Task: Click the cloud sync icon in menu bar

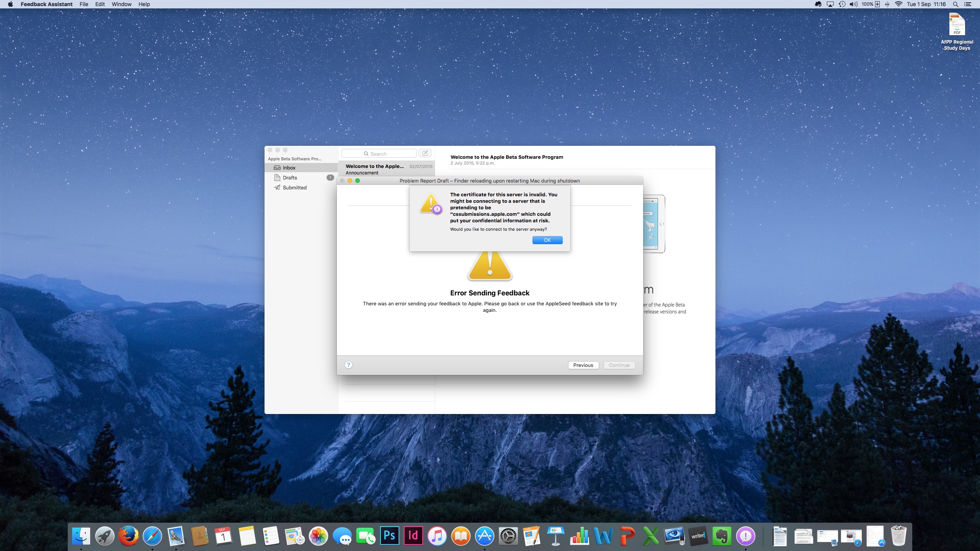Action: (x=818, y=4)
